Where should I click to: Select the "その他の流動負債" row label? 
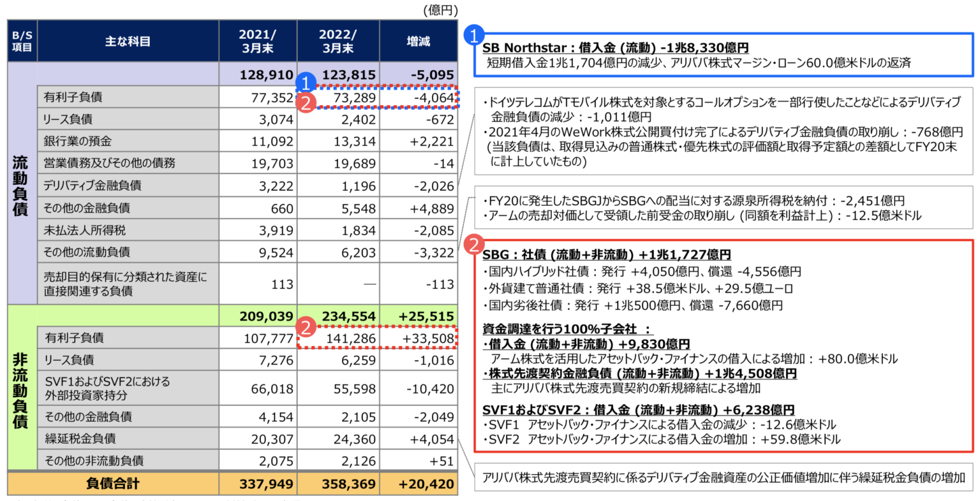pos(87,252)
